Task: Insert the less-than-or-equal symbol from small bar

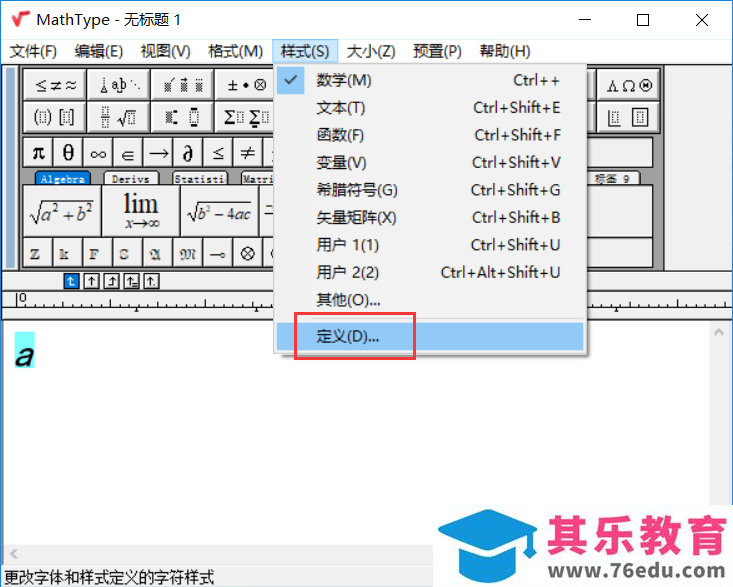Action: [218, 152]
